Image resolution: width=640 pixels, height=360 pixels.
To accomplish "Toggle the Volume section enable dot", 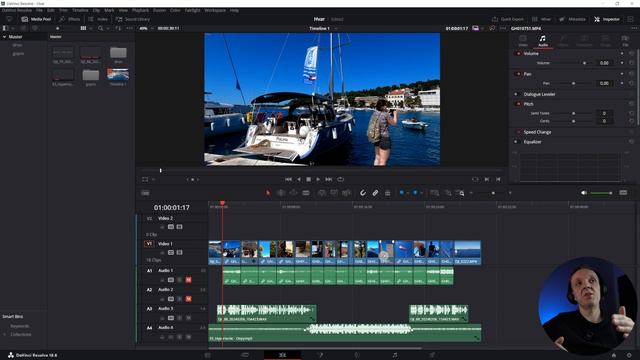I will pos(518,53).
